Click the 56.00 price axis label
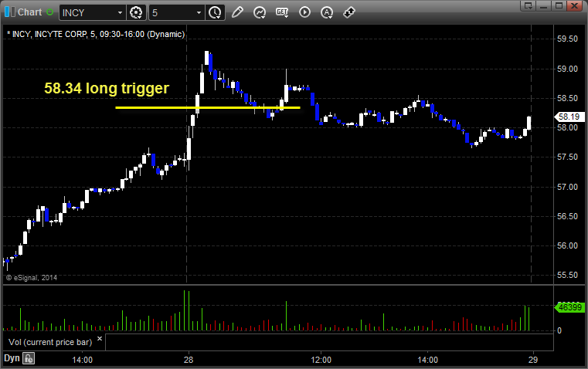Viewport: 588px width, 369px height. click(567, 245)
